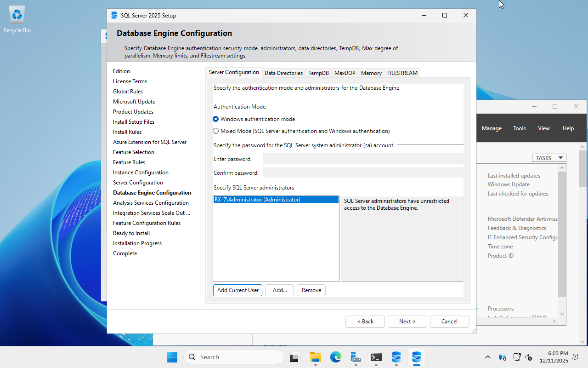Screen dimensions: 588x368
Task: Click the Add Current User button
Action: (237, 290)
